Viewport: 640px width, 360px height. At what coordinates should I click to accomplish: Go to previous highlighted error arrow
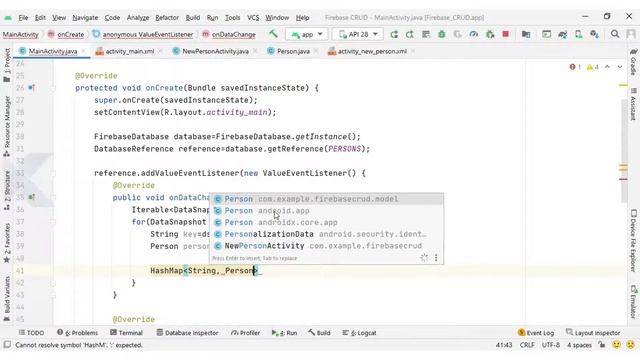pyautogui.click(x=607, y=67)
